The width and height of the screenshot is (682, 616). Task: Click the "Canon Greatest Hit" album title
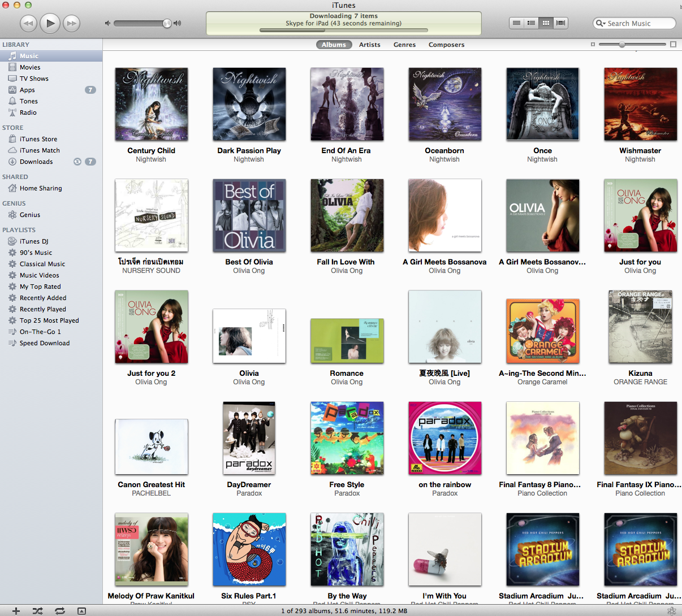(x=152, y=484)
